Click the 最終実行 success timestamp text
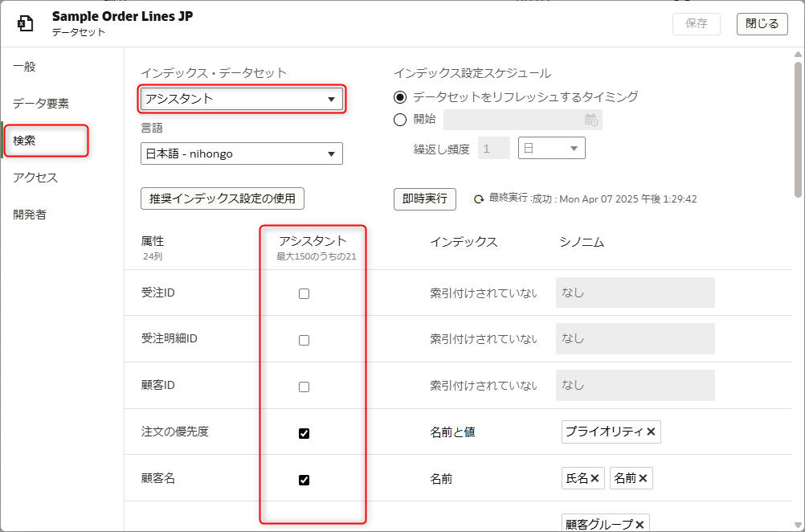The width and height of the screenshot is (805, 532). 593,198
